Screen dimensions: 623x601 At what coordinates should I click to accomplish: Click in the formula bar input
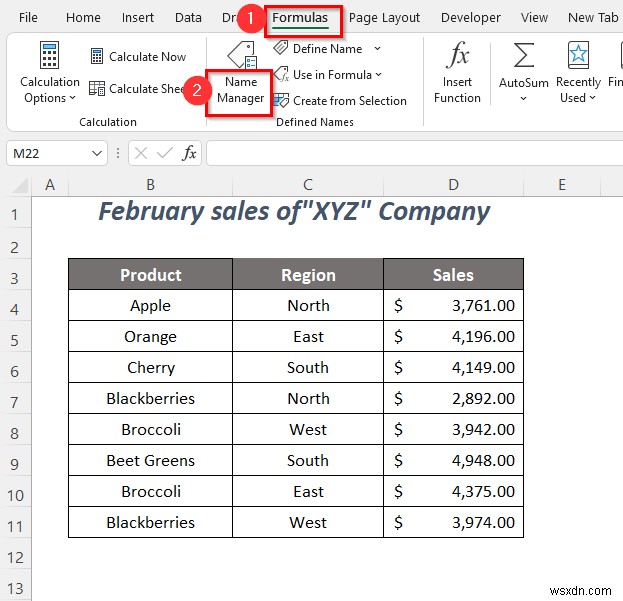414,153
